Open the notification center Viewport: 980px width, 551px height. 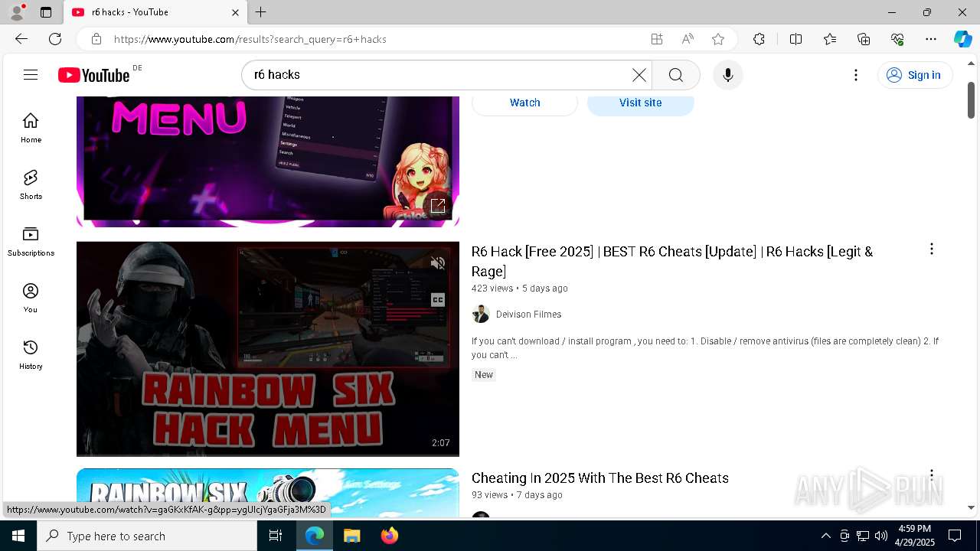pos(955,536)
